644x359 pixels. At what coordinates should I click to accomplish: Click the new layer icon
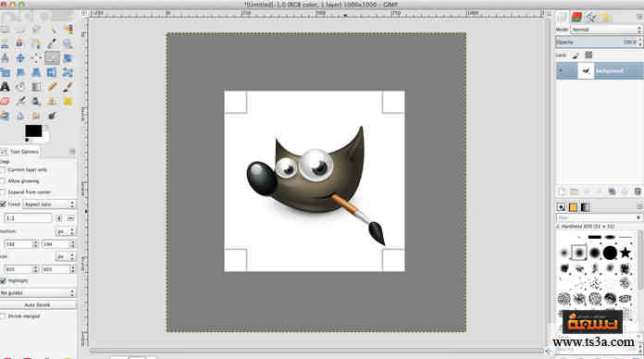pyautogui.click(x=562, y=192)
